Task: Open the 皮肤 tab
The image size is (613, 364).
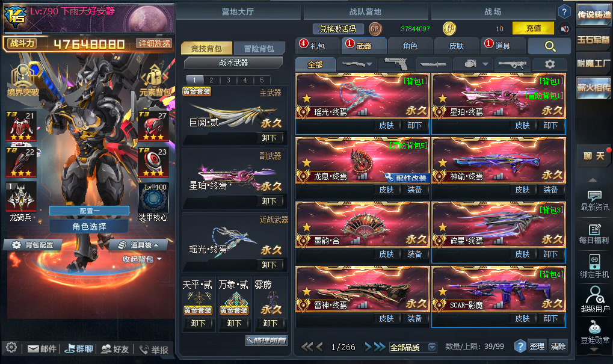Action: click(456, 46)
